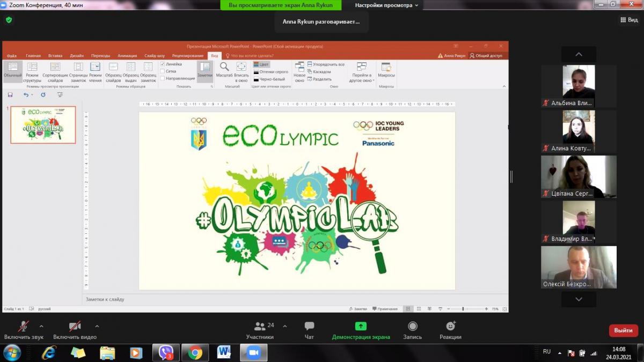
Task: Turn on camera with Включить видео
Action: [75, 327]
